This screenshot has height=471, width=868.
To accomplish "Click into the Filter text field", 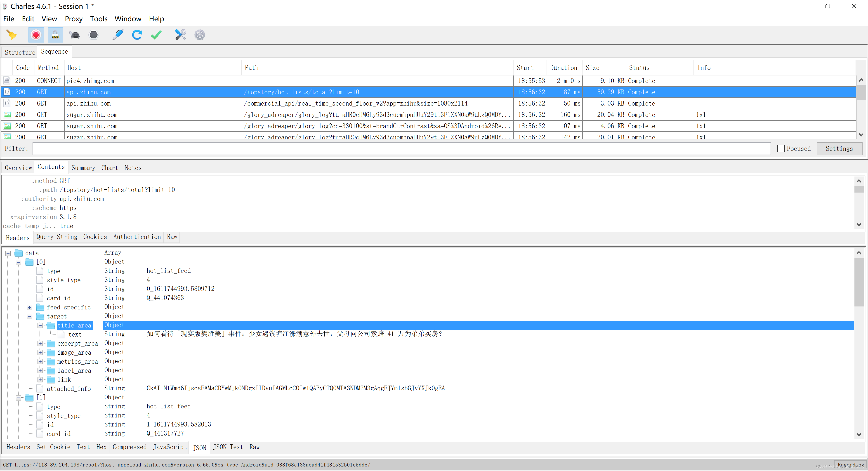I will [x=401, y=148].
